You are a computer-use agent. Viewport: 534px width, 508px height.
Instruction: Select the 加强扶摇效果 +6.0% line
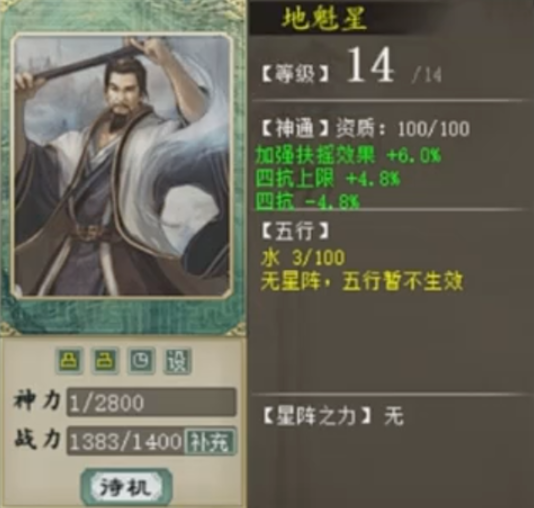click(348, 155)
